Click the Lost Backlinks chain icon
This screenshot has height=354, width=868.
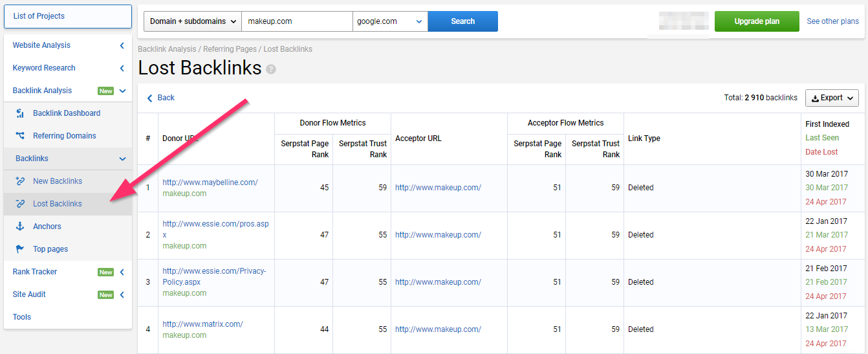(20, 204)
